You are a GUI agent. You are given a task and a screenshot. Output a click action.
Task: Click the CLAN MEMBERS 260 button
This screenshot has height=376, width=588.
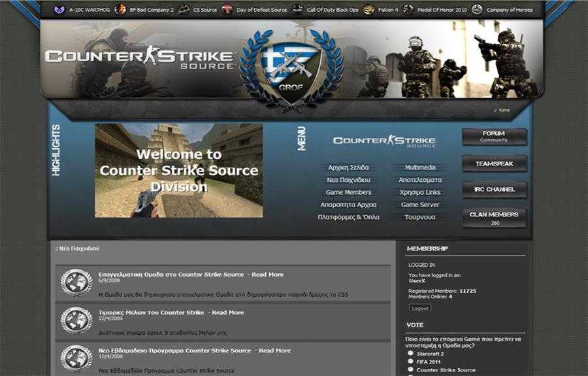coord(495,218)
